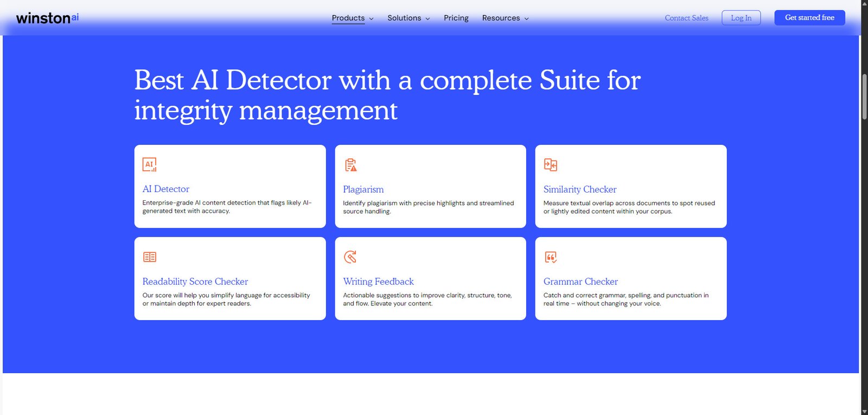Click the Similarity Checker compare icon
868x415 pixels.
551,165
